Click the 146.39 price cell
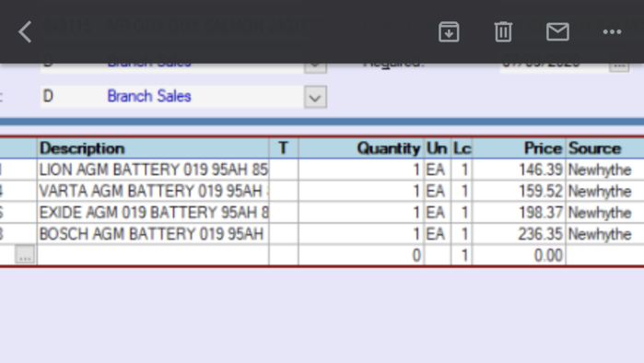644x363 pixels. pos(519,170)
